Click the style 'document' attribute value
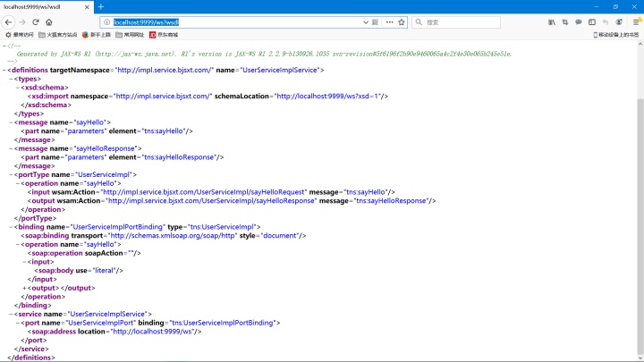Screen dimensions: 644x362 (x=280, y=236)
